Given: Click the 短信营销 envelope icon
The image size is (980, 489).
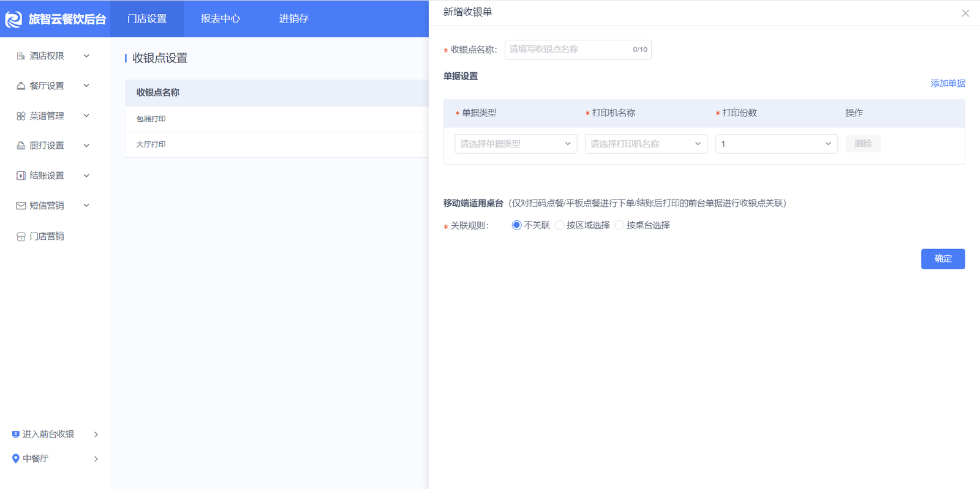Looking at the screenshot, I should pos(21,206).
